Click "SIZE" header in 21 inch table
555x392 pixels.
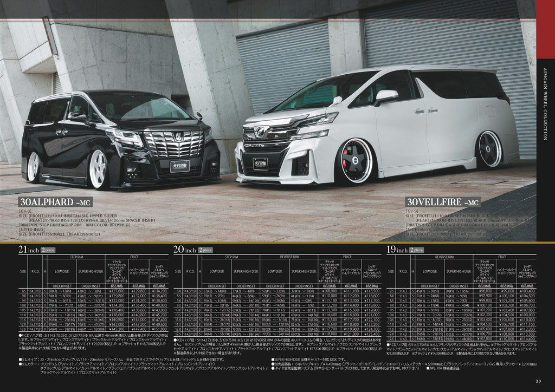(x=23, y=271)
